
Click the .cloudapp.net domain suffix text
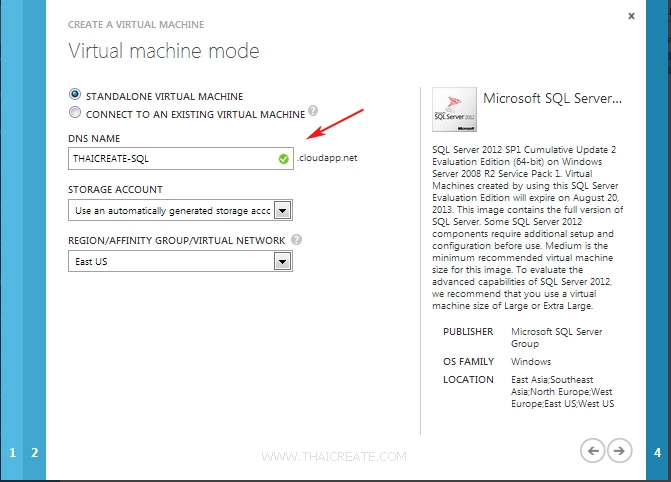click(x=327, y=158)
